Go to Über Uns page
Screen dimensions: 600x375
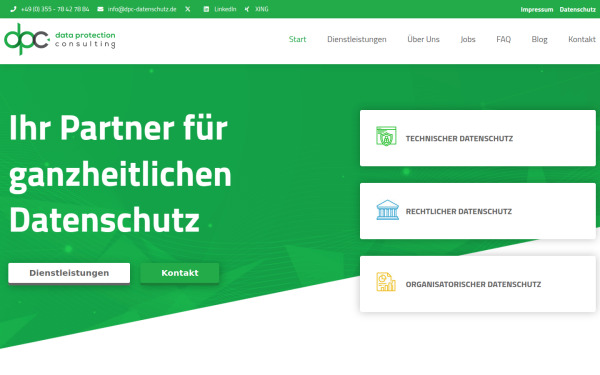point(423,39)
